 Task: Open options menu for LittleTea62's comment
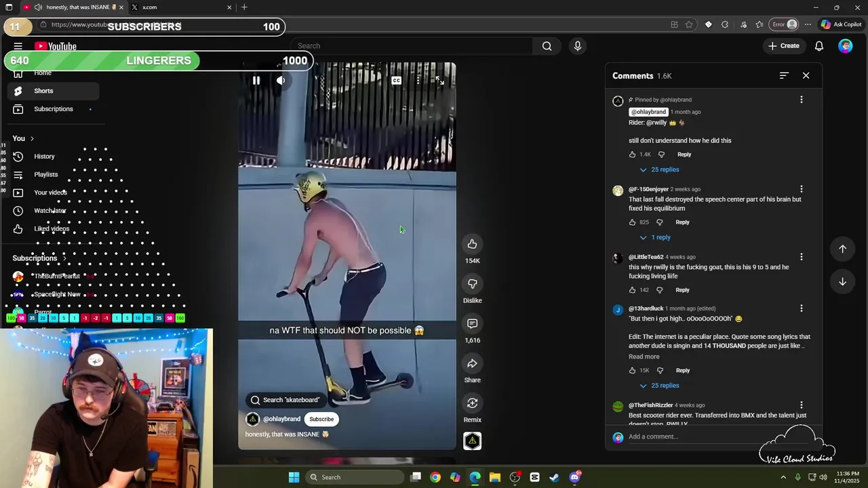tap(802, 257)
